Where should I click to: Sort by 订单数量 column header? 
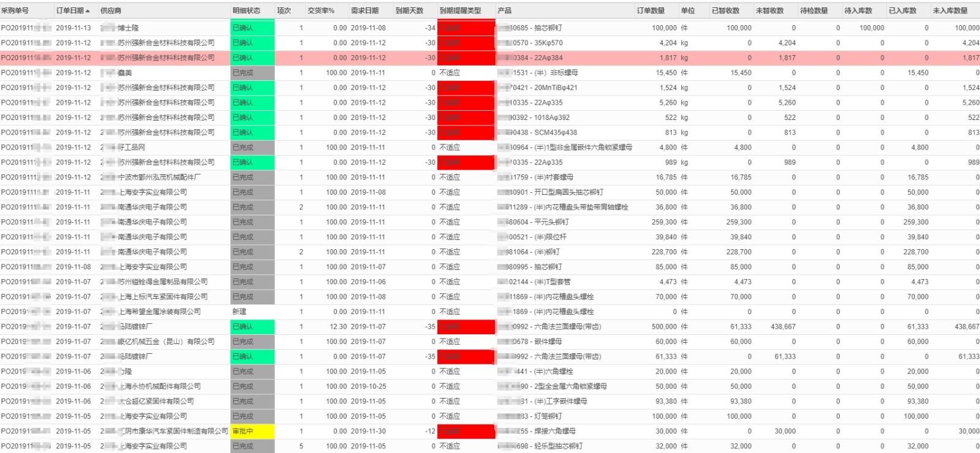[x=650, y=10]
